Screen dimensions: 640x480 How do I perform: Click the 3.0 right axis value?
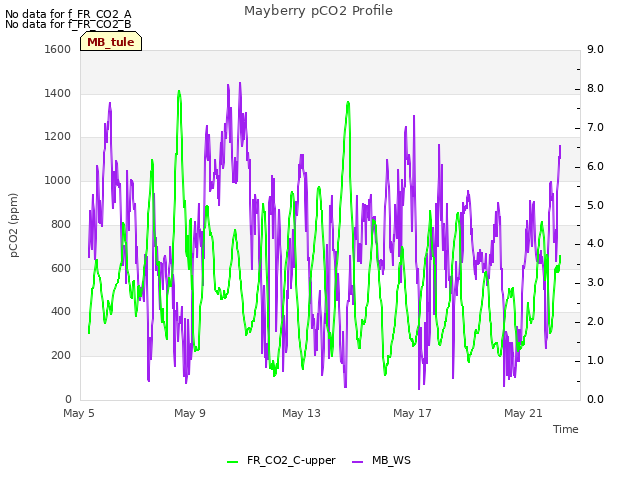click(x=595, y=282)
